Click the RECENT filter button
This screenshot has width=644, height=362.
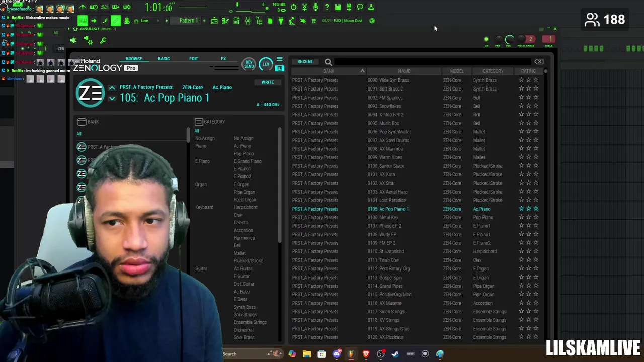click(x=305, y=62)
